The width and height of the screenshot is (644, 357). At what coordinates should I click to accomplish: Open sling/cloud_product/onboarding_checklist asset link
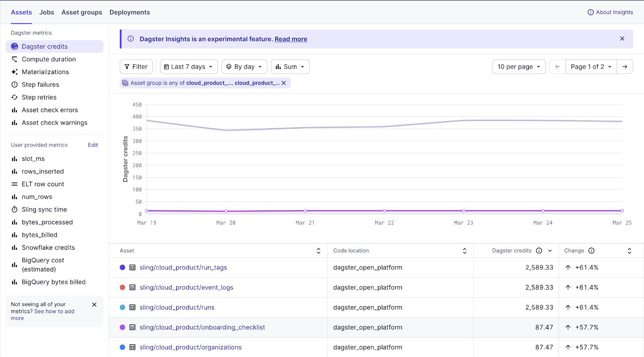202,327
